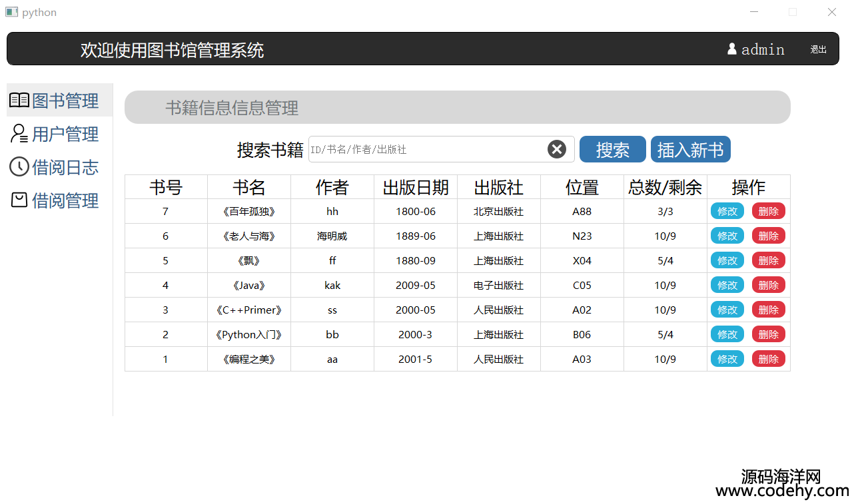Delete the C++Primer book row

pos(768,310)
